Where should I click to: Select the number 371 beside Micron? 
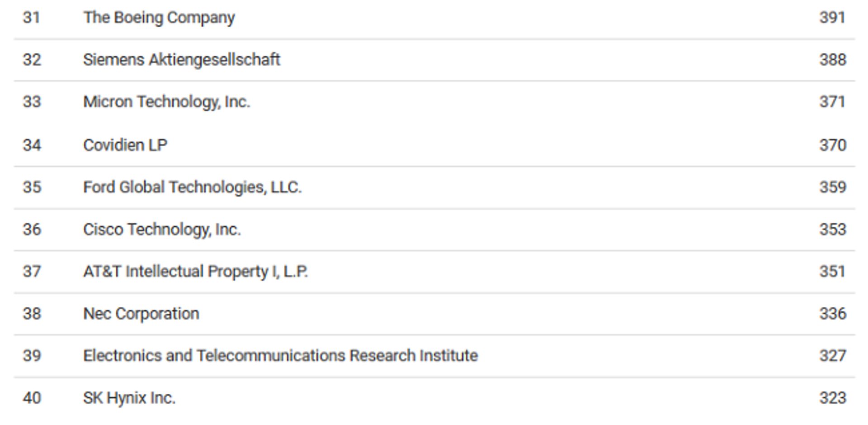point(832,102)
